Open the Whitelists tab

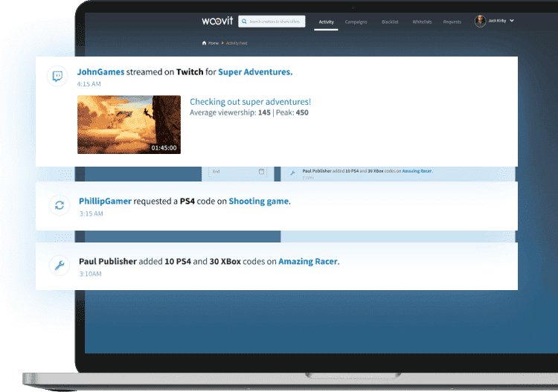pos(422,22)
